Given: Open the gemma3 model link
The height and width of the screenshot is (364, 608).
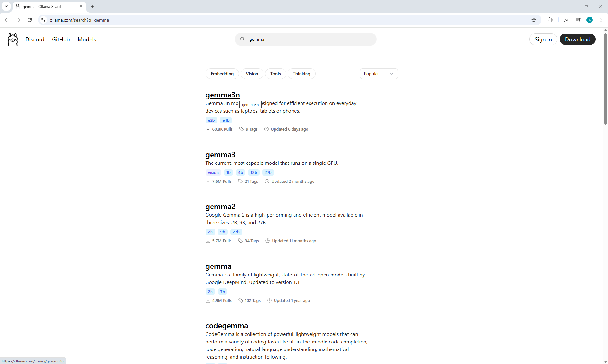Looking at the screenshot, I should (x=220, y=155).
